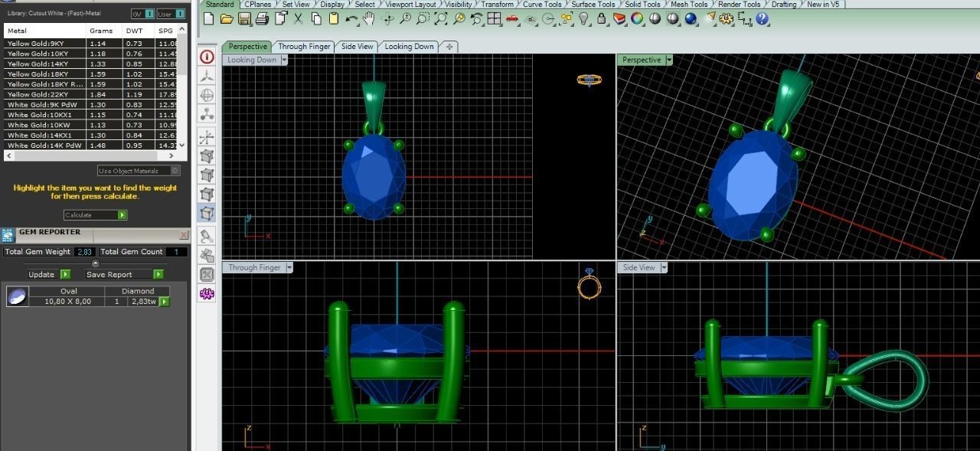Open the Standard toolbar tab

[220, 5]
